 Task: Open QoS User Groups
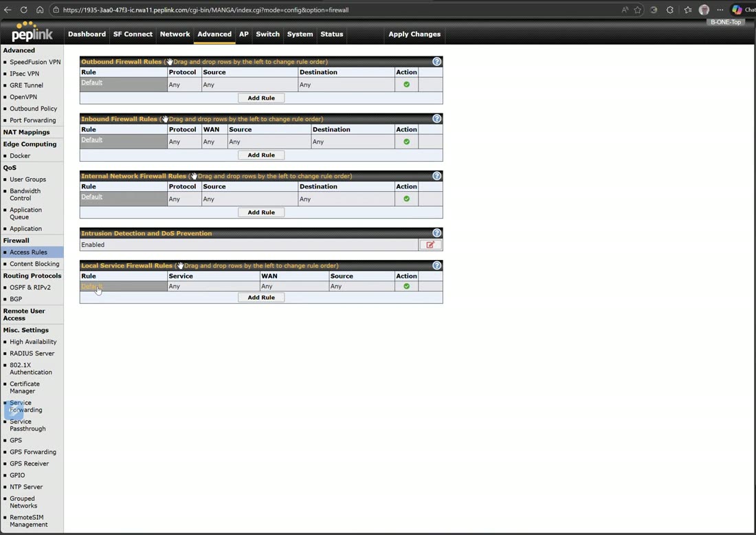[28, 179]
